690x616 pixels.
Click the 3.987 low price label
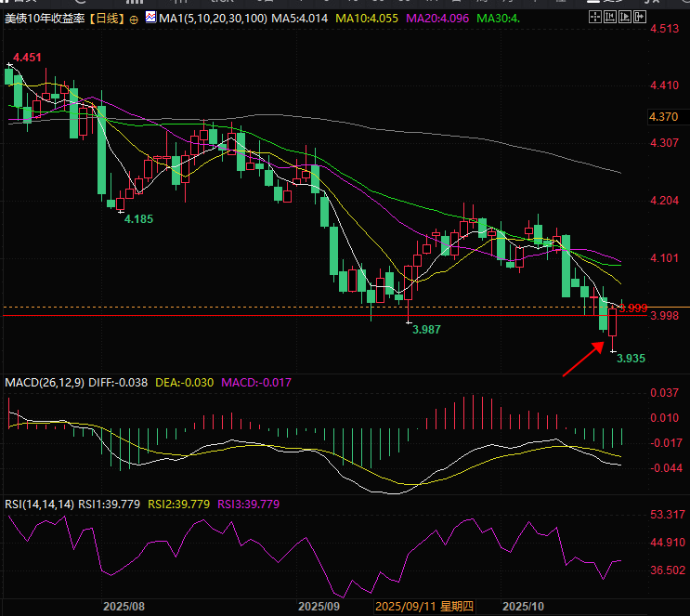(425, 330)
